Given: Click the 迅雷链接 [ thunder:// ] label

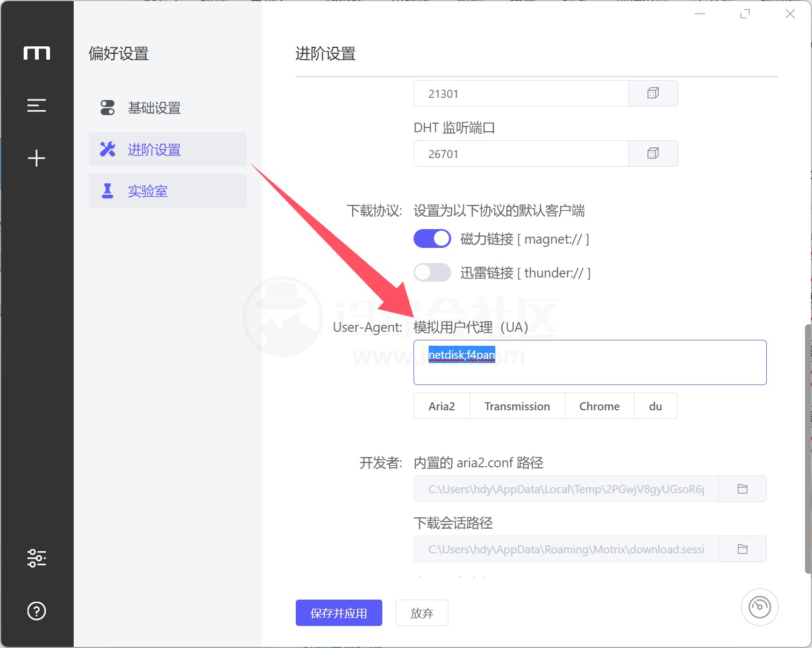Looking at the screenshot, I should tap(525, 273).
